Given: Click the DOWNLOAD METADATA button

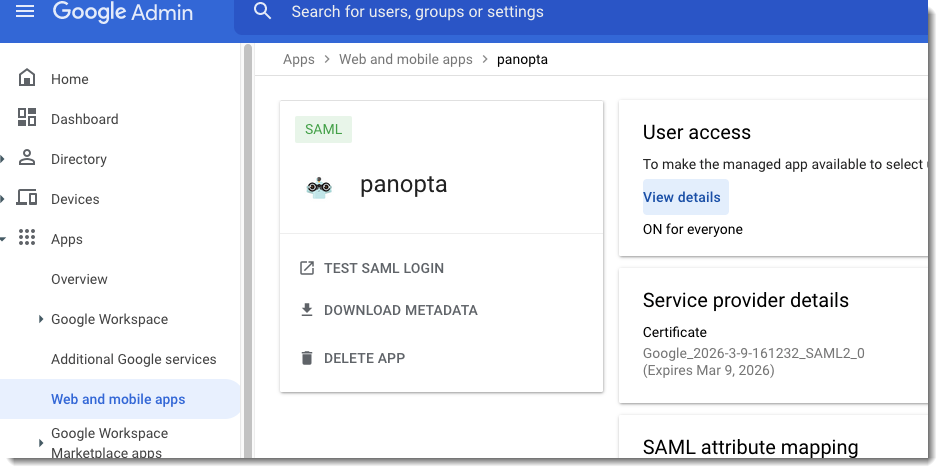Looking at the screenshot, I should click(400, 310).
